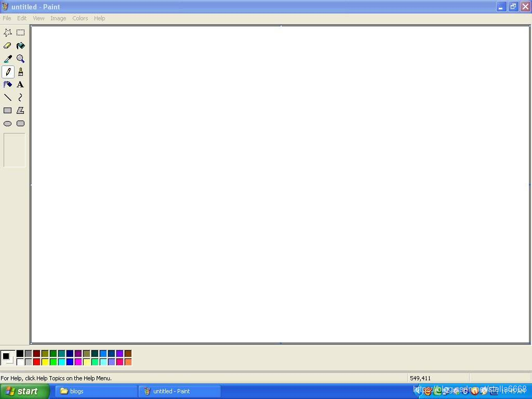This screenshot has width=532, height=399.
Task: Select the Magnifier tool
Action: [x=20, y=59]
